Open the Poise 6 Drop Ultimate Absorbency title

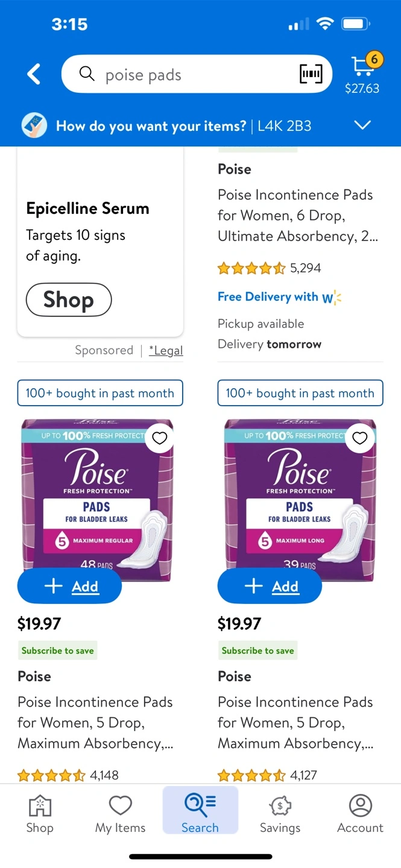[x=297, y=215]
